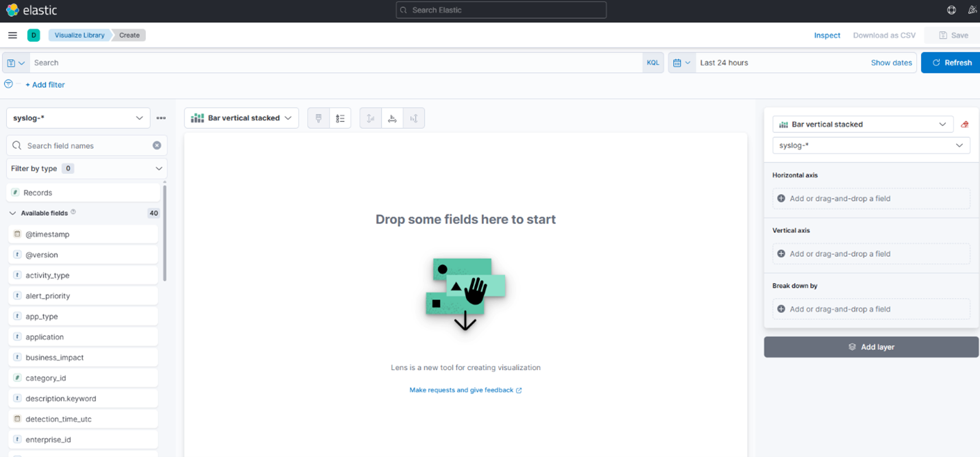The image size is (980, 457).
Task: Select the alert_priority field
Action: (x=83, y=295)
